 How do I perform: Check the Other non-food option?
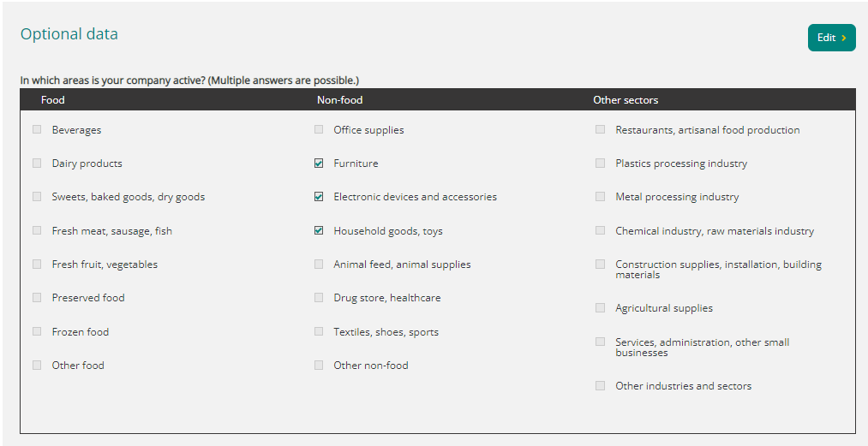coord(319,366)
